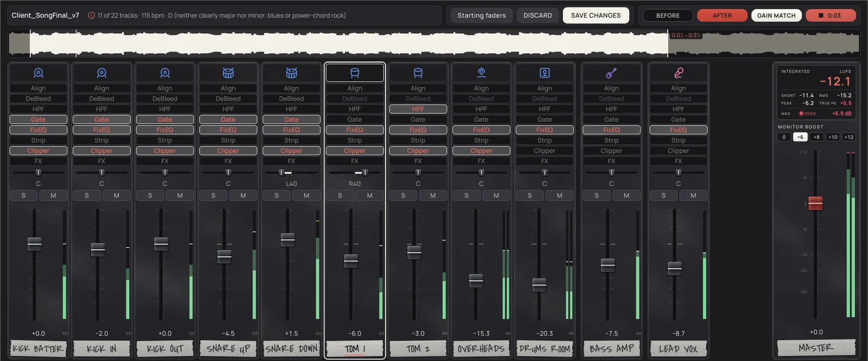Screen dimensions: 868x361
Task: Disable the Gate on Kick Out
Action: coord(165,119)
